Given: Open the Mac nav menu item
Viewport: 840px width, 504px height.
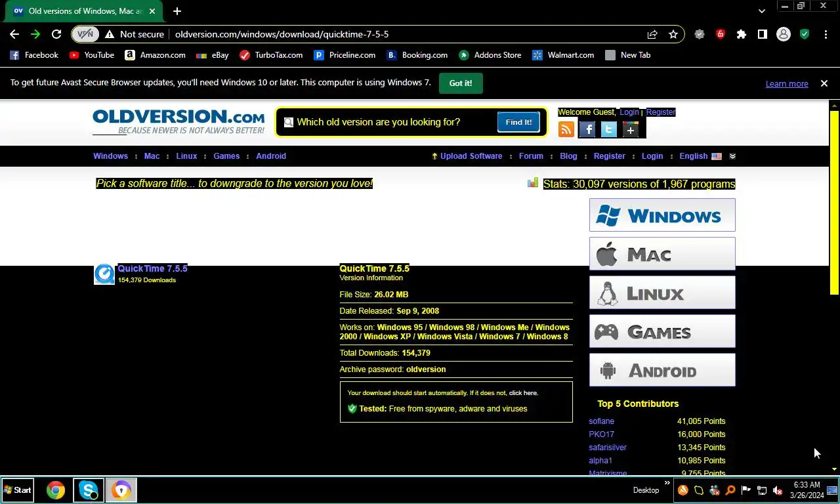Looking at the screenshot, I should point(152,156).
